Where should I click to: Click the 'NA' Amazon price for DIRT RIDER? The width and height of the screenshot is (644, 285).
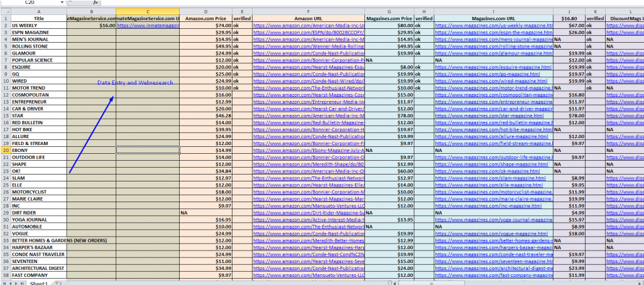point(206,213)
